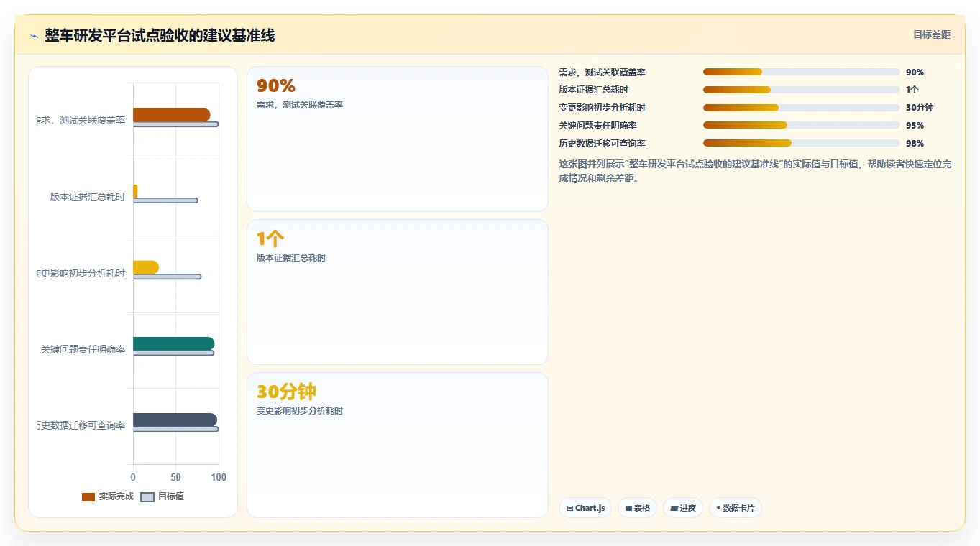
Task: Click the 目标值 legend color swatch
Action: click(147, 497)
